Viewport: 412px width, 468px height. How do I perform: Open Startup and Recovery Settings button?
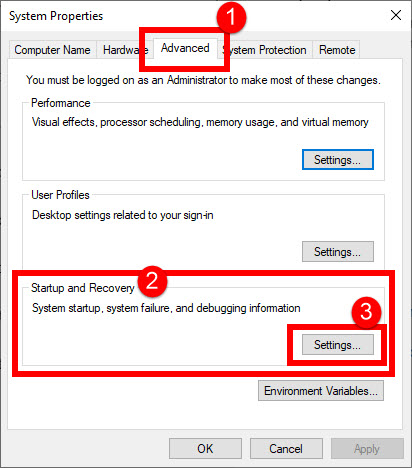(338, 345)
